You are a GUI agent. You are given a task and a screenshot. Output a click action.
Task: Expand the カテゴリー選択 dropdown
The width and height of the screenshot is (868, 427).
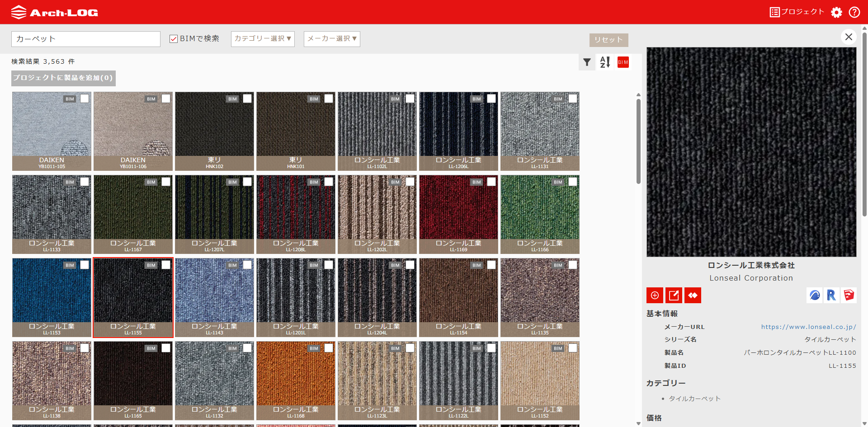click(x=263, y=39)
